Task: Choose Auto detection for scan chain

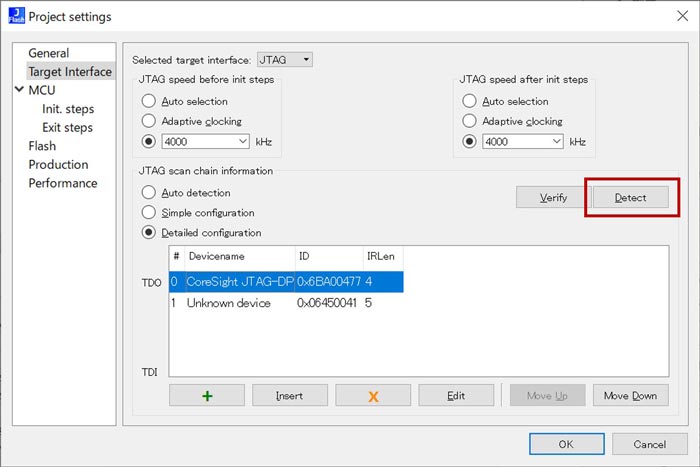Action: click(x=148, y=192)
